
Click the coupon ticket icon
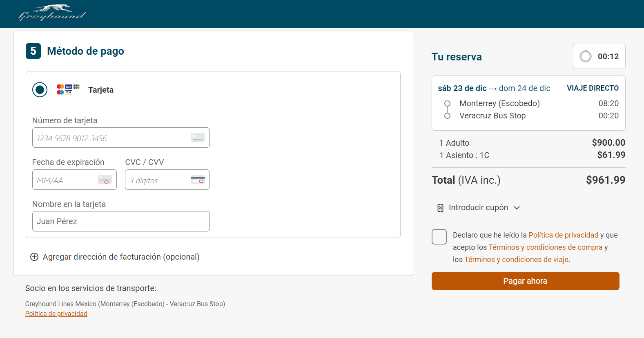[x=440, y=208]
